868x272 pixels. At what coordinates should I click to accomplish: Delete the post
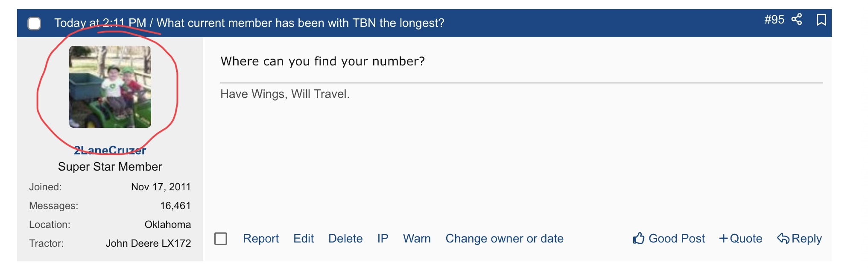pyautogui.click(x=345, y=239)
